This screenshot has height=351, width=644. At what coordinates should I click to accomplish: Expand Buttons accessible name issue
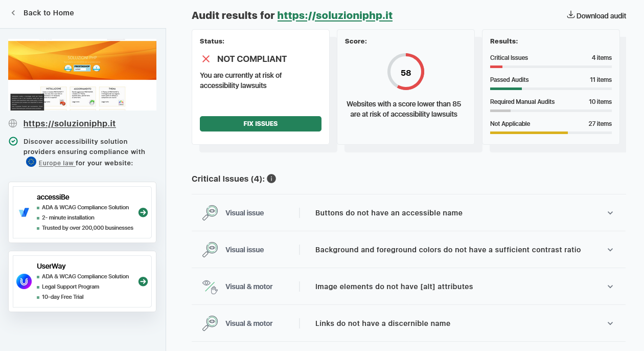click(610, 213)
